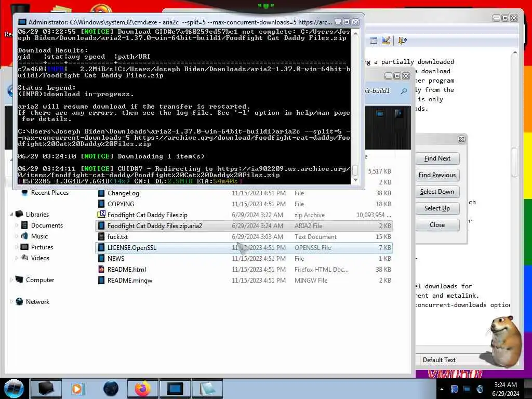The image size is (532, 399).
Task: Click the cmd window scrollbar up arrow
Action: (355, 34)
